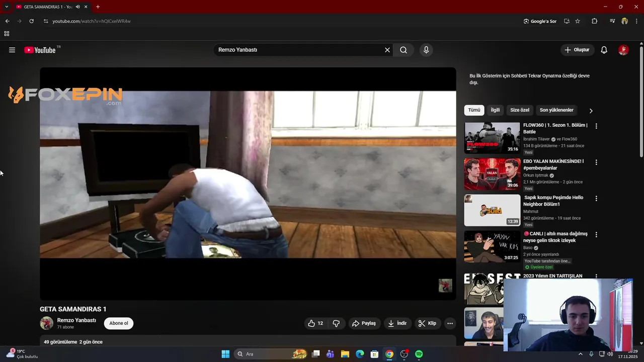Select the Size özel filter chip
This screenshot has width=644, height=362.
tap(520, 110)
